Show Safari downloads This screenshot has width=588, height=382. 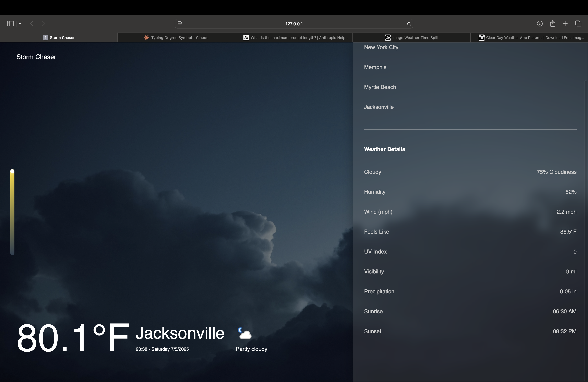tap(540, 23)
